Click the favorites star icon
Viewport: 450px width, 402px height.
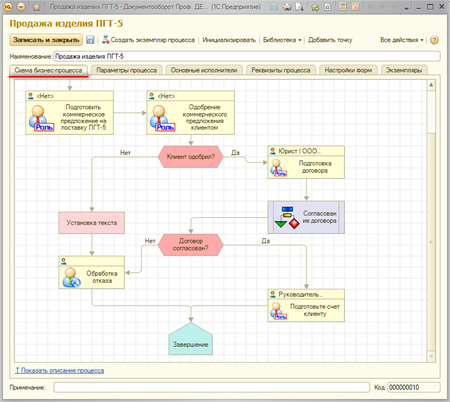pyautogui.click(x=36, y=7)
